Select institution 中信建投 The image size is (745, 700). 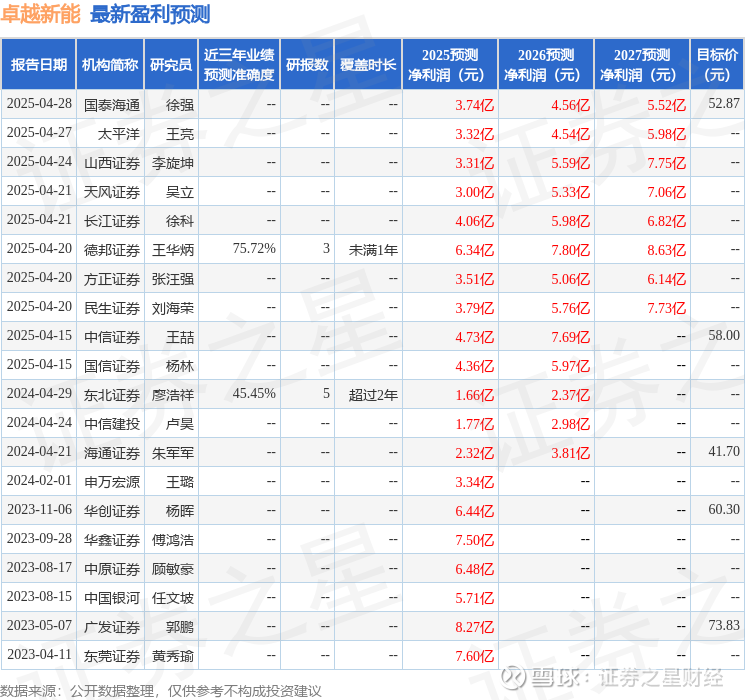(x=112, y=424)
